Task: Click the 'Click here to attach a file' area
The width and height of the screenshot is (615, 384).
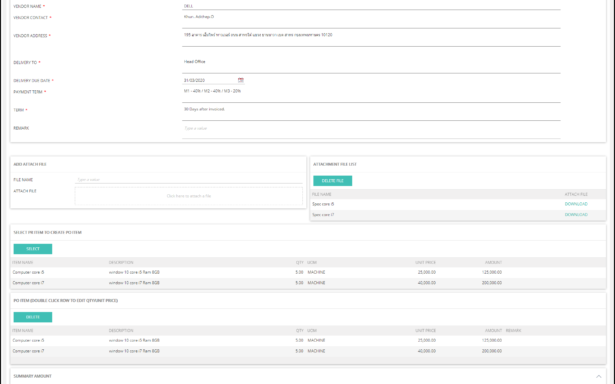Action: (x=189, y=196)
